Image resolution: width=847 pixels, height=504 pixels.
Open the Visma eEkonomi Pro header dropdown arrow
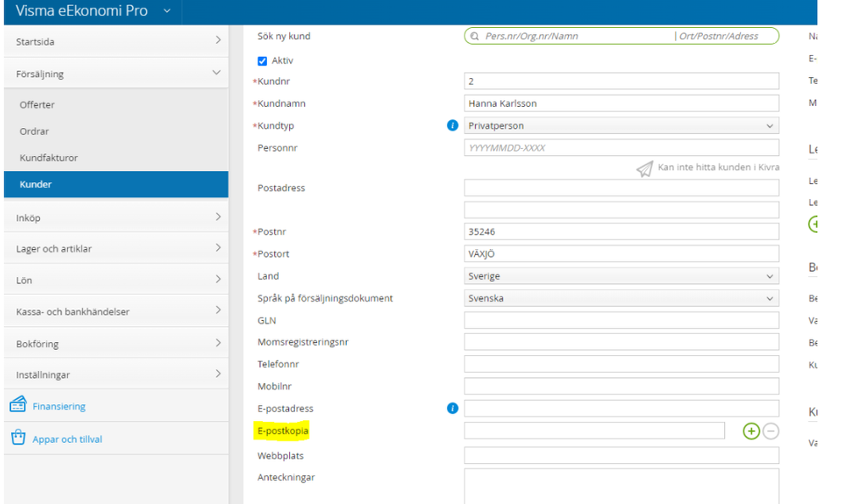[x=166, y=11]
